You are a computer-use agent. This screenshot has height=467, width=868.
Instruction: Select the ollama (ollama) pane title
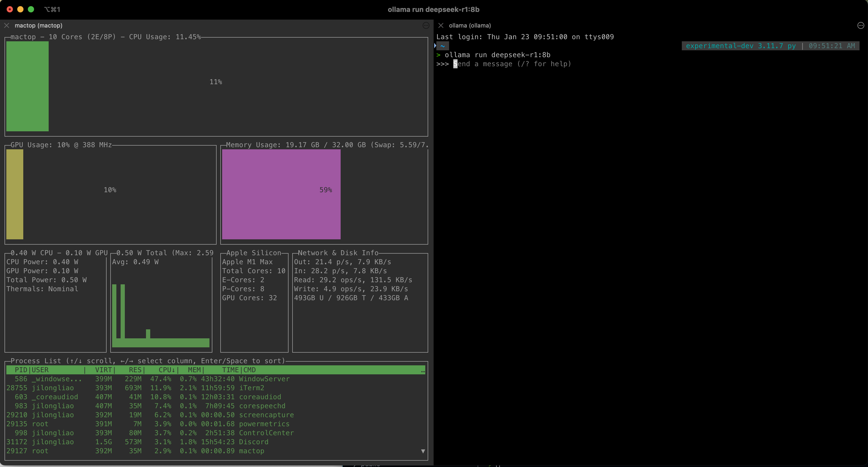[x=470, y=25]
